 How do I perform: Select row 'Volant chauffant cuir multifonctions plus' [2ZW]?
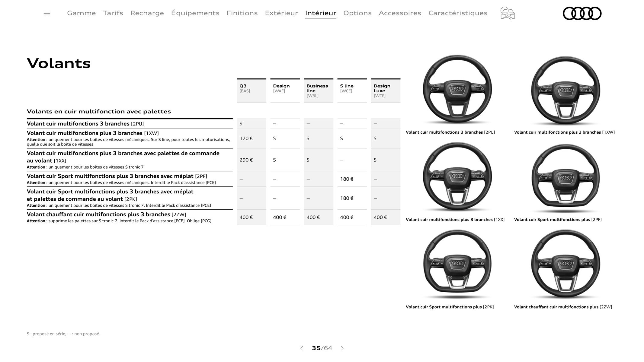(x=130, y=217)
